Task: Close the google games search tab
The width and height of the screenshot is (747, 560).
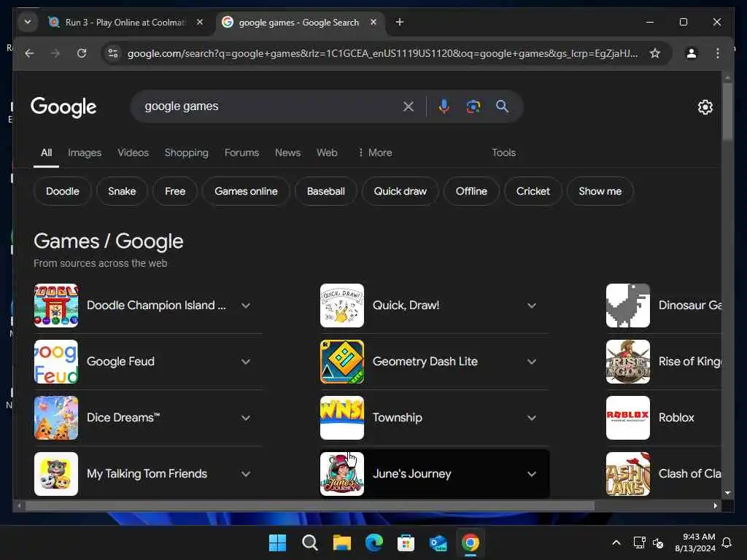Action: point(373,22)
